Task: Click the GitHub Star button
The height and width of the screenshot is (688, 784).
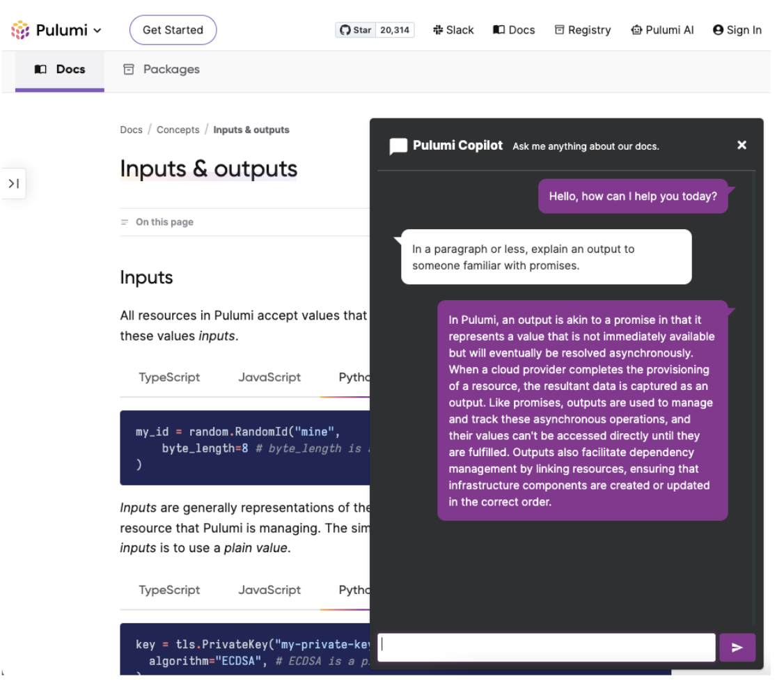Action: 356,30
